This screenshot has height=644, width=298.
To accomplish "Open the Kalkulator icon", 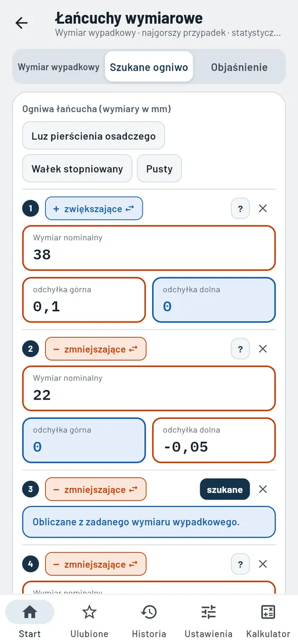I will (268, 612).
